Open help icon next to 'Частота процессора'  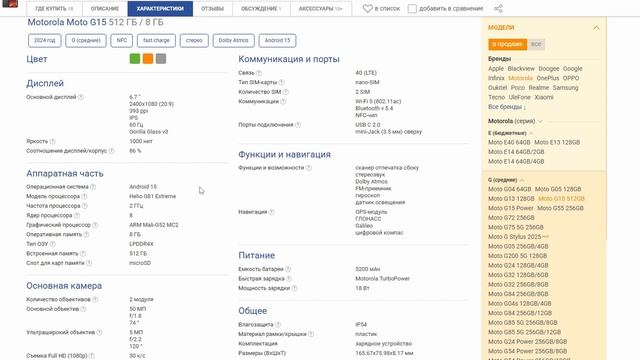(x=84, y=206)
